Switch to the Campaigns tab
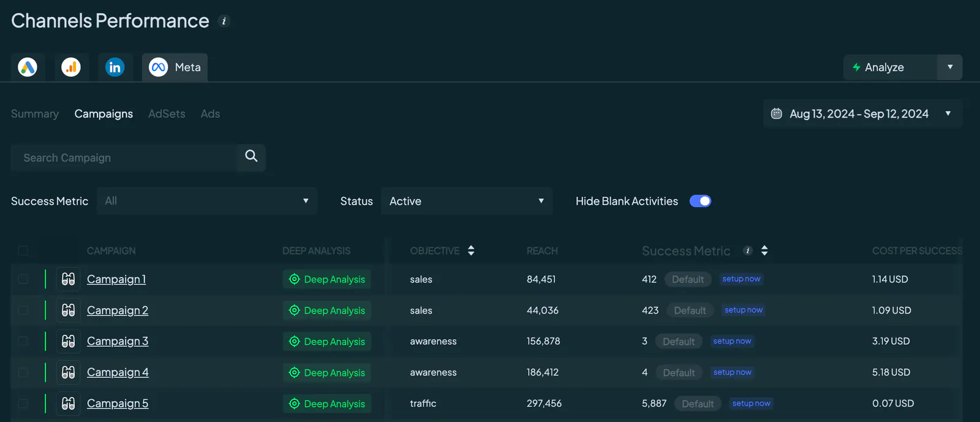 104,114
